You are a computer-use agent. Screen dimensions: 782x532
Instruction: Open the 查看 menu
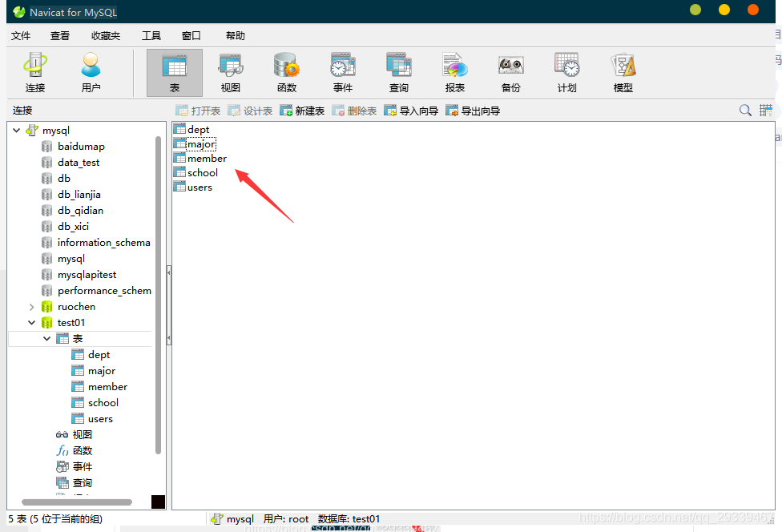tap(60, 35)
